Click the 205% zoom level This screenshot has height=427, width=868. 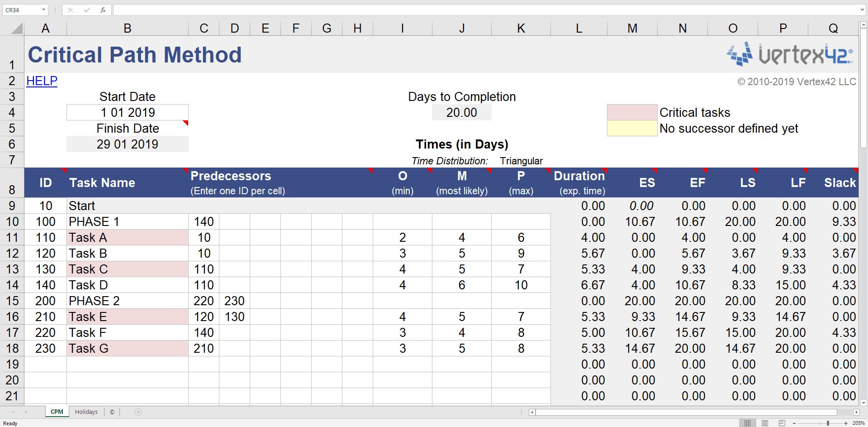859,423
